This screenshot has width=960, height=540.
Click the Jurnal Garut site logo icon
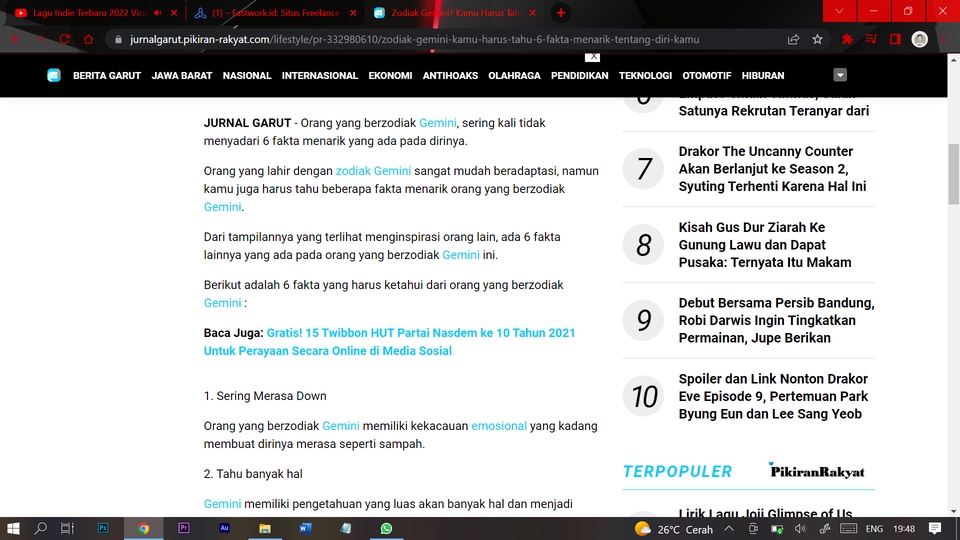pyautogui.click(x=54, y=75)
